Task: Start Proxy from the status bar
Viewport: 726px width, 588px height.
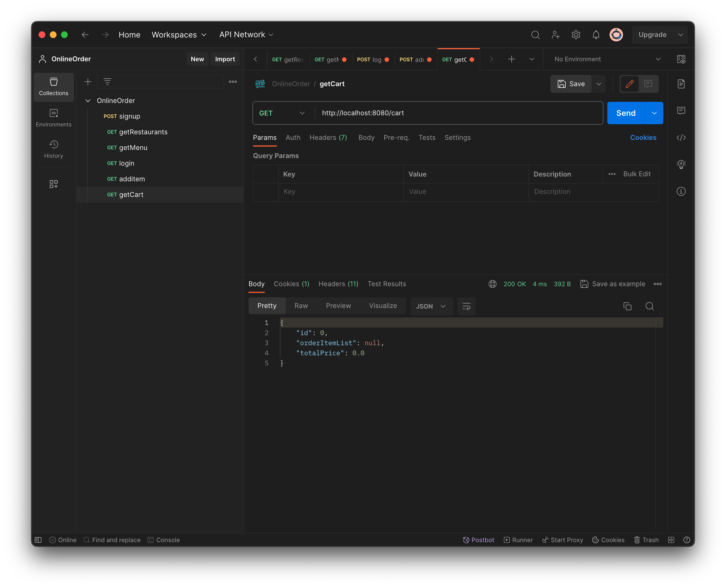Action: (563, 540)
